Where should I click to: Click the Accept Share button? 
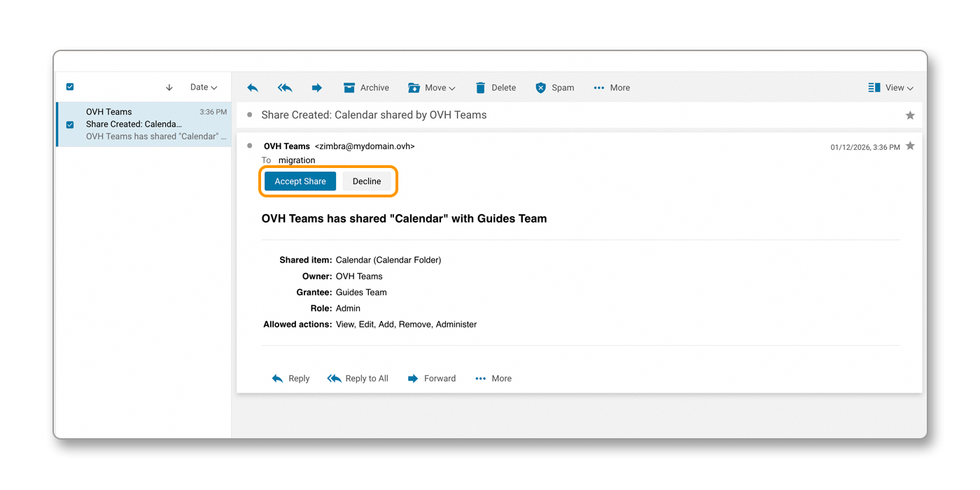pyautogui.click(x=300, y=181)
